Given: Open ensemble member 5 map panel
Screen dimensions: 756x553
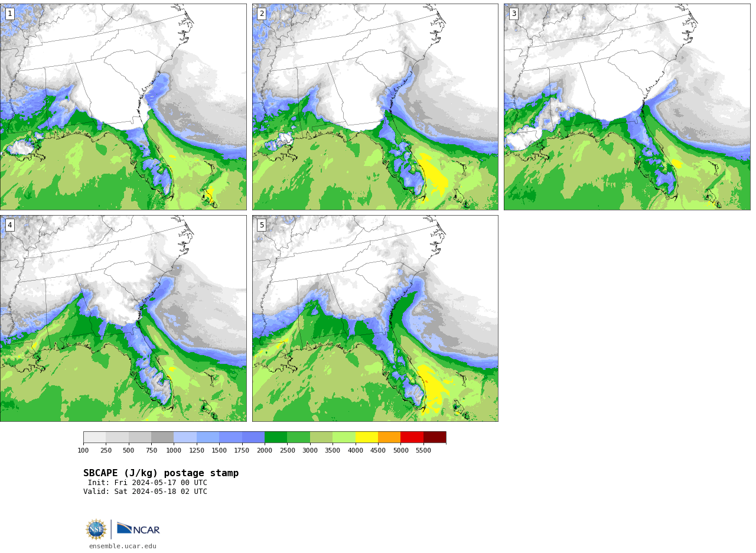Looking at the screenshot, I should click(375, 318).
